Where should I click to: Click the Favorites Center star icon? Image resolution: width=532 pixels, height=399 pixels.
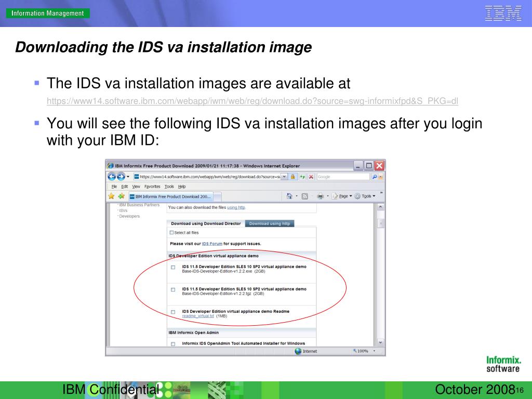[111, 196]
